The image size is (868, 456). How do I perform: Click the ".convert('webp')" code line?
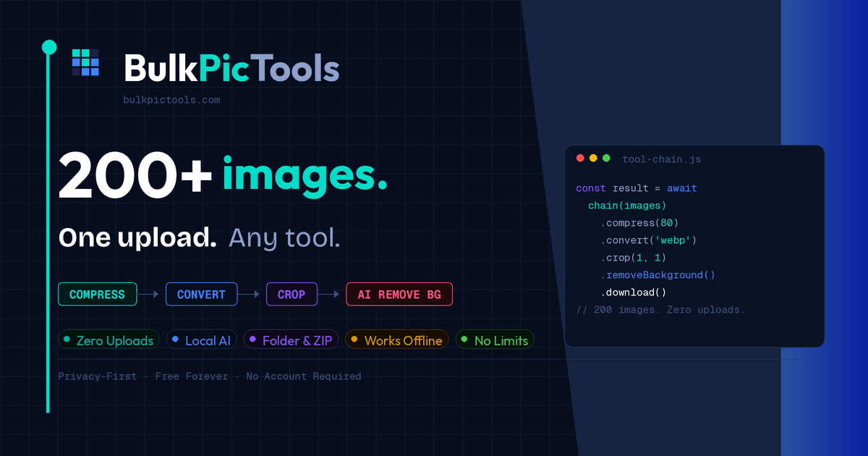[648, 240]
